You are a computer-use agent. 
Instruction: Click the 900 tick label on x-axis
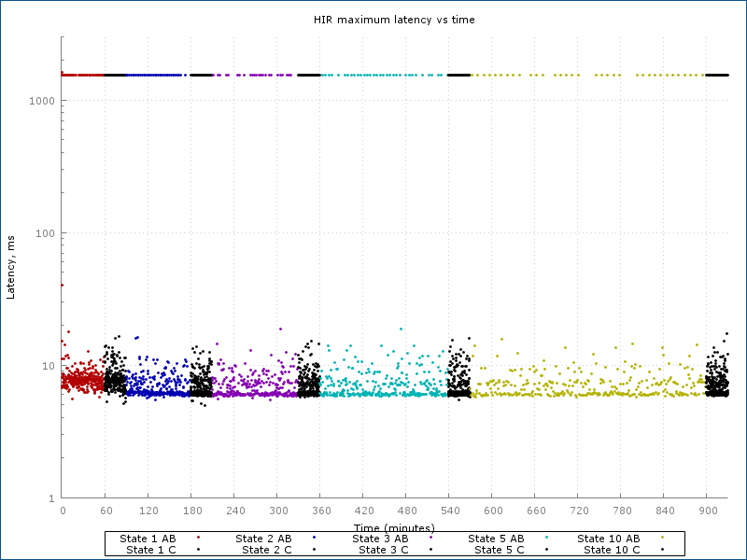[x=709, y=511]
